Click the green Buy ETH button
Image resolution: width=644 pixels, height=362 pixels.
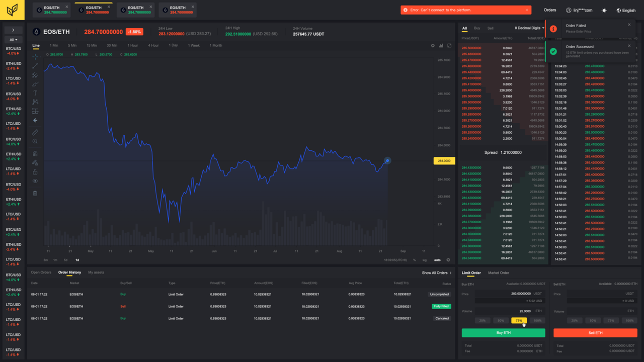503,333
